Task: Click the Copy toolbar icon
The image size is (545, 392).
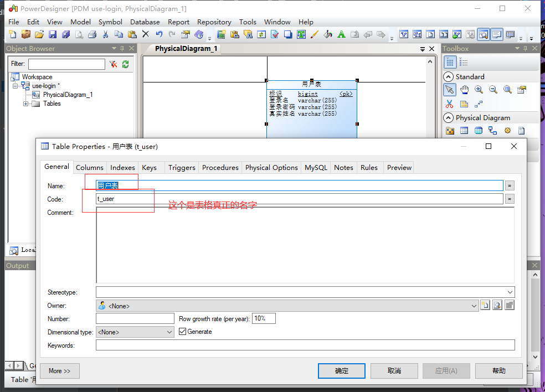Action: click(x=119, y=34)
